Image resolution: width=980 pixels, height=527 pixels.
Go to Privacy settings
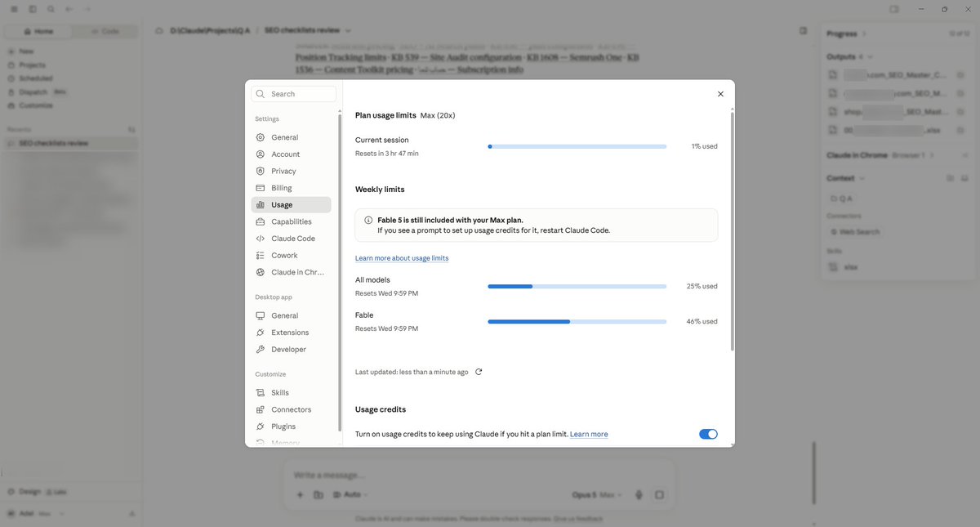(292, 171)
